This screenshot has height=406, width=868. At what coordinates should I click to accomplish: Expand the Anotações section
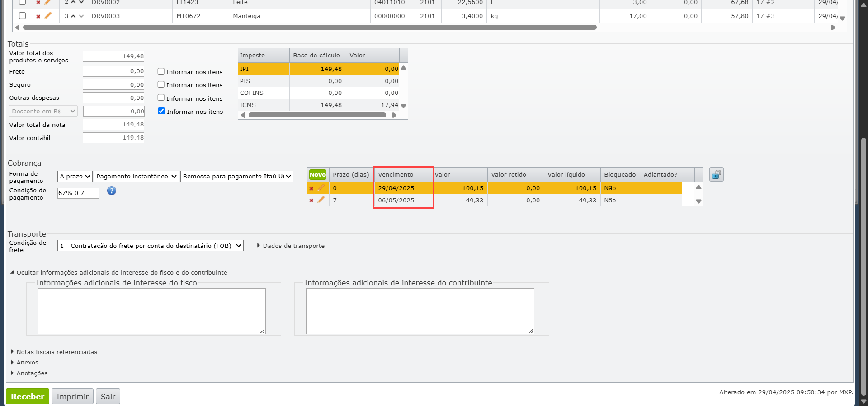pyautogui.click(x=29, y=373)
